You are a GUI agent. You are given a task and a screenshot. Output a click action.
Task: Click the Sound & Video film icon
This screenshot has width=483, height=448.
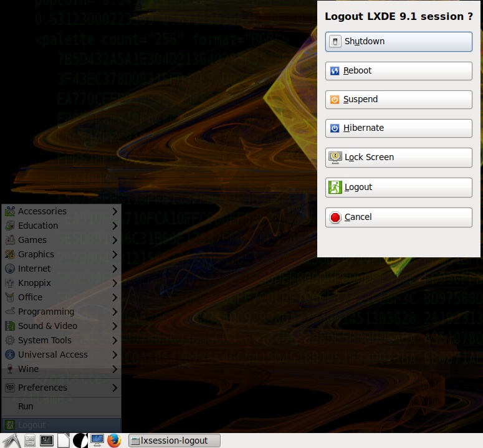click(x=10, y=326)
